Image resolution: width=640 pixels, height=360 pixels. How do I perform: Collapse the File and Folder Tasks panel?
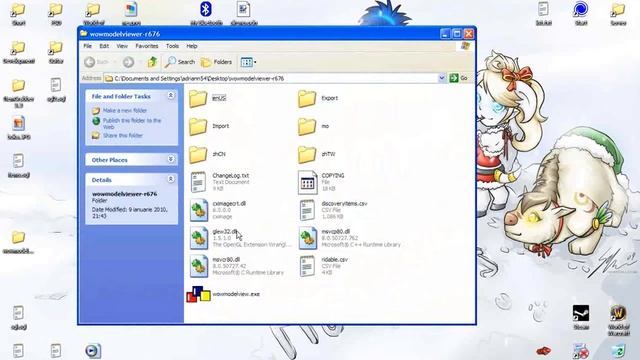coord(171,96)
